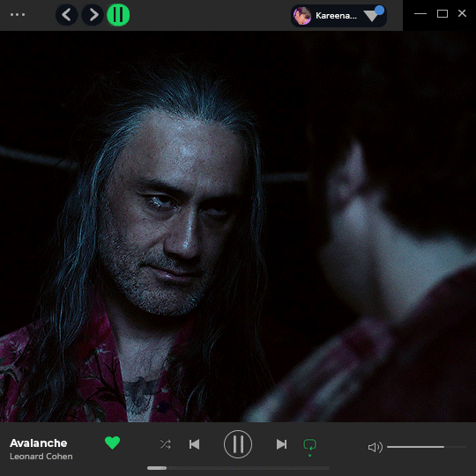Toggle shuffle playback
Viewport: 476px width, 476px height.
tap(166, 444)
